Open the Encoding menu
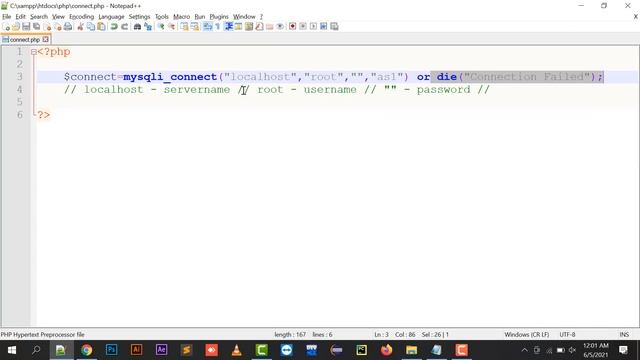The width and height of the screenshot is (640, 360). point(82,17)
